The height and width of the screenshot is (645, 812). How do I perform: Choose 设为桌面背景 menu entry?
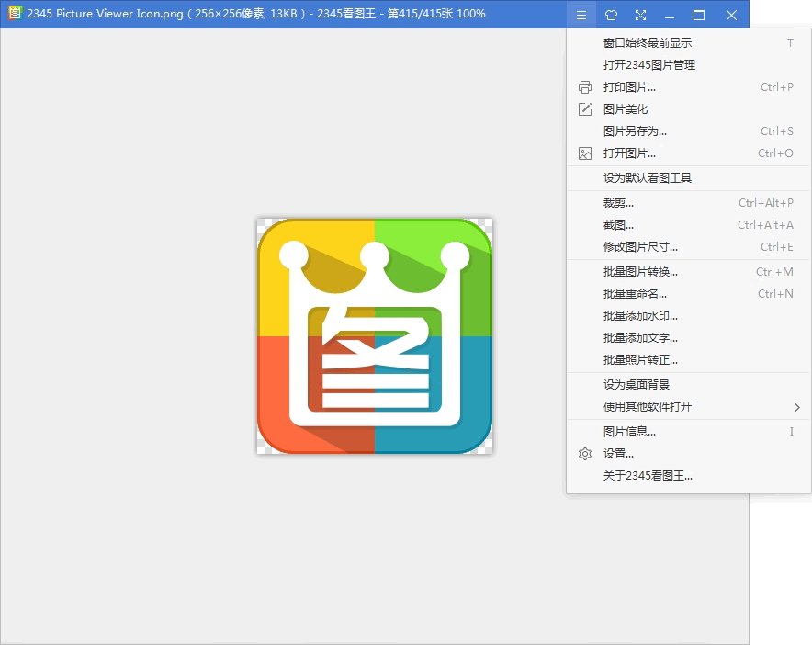tap(636, 385)
